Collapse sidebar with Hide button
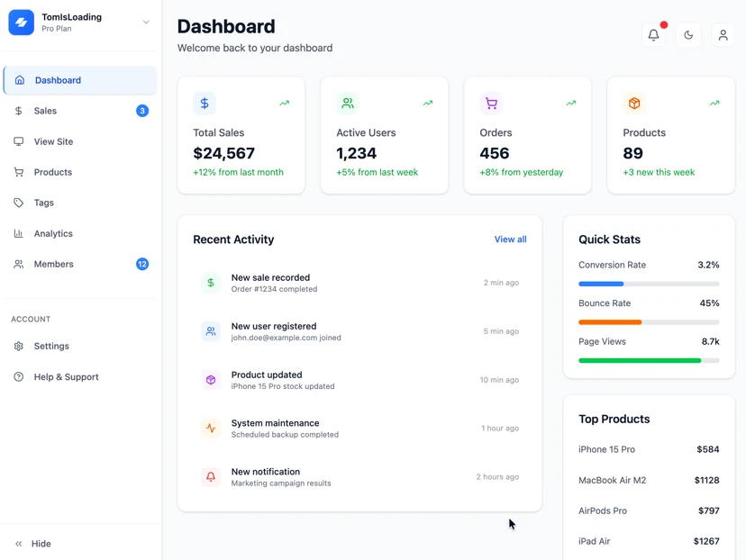The width and height of the screenshot is (746, 560). (32, 544)
